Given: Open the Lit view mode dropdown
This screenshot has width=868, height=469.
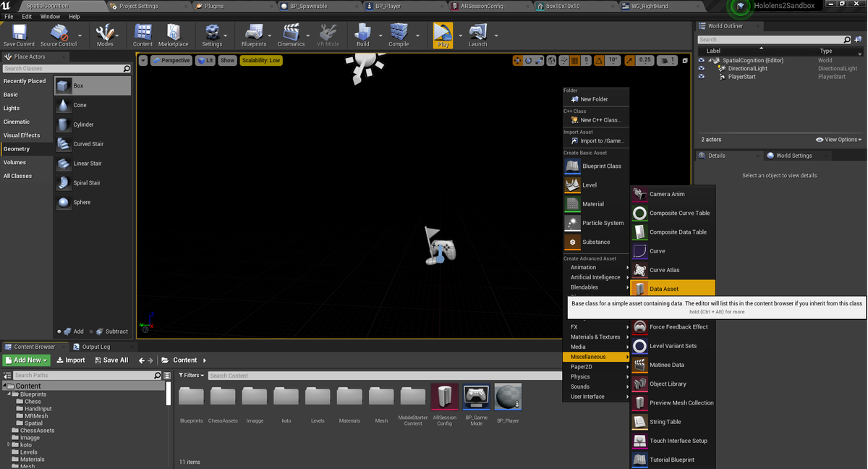Looking at the screenshot, I should [205, 60].
